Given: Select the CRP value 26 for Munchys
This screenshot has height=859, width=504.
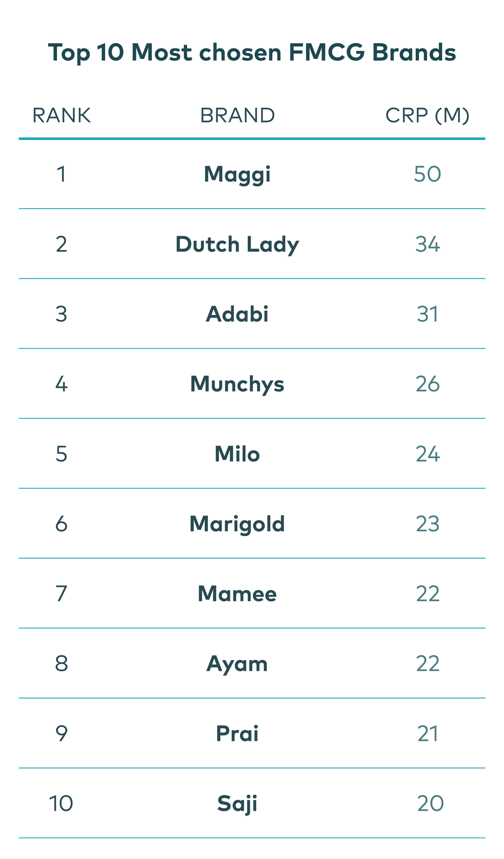Looking at the screenshot, I should coord(428,384).
